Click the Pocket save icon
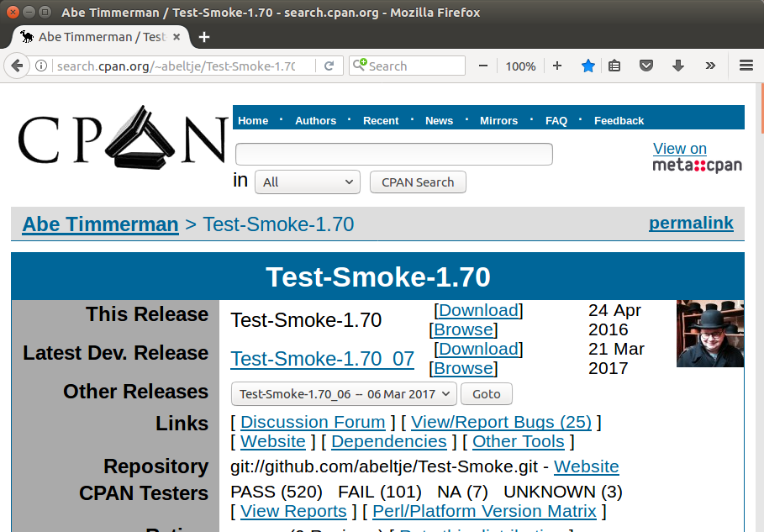This screenshot has width=764, height=532. tap(646, 66)
